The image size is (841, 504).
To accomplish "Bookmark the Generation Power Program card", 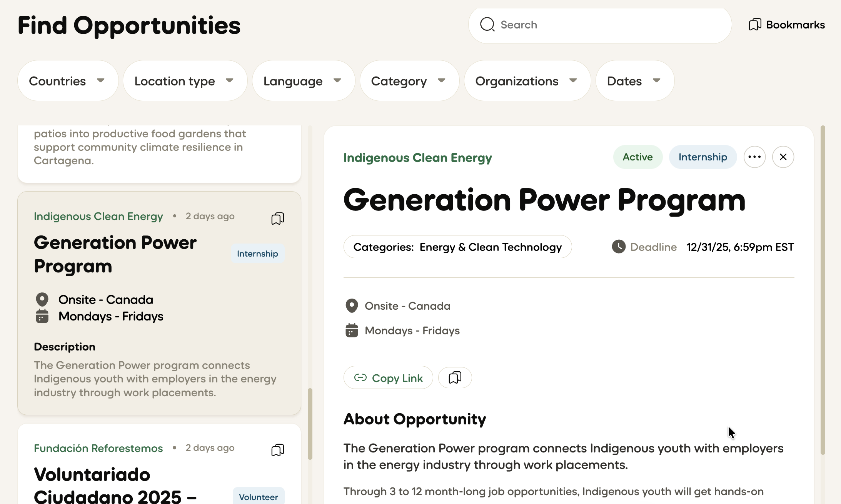I will [x=277, y=218].
